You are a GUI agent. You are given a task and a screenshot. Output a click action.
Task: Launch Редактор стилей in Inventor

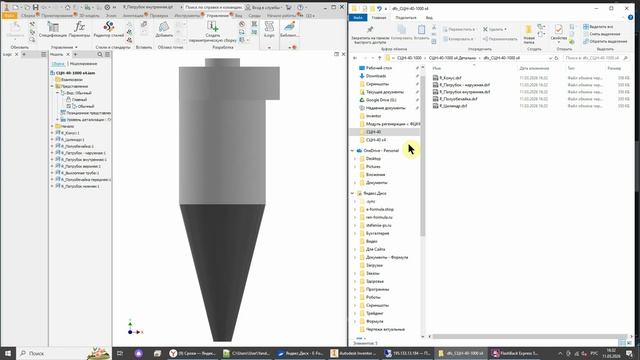(109, 29)
